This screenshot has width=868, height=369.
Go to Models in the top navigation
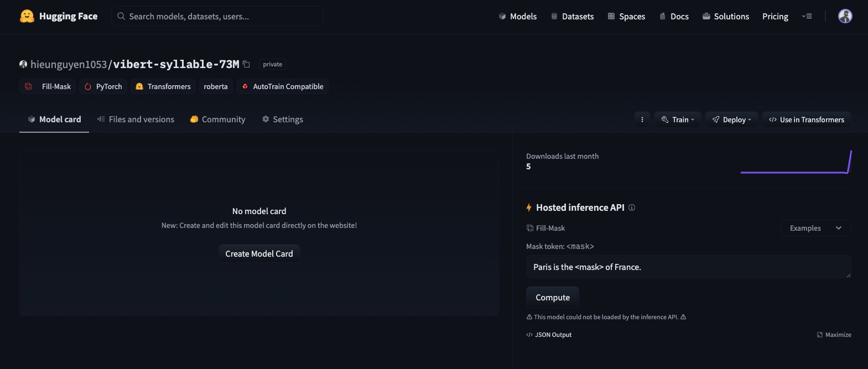tap(518, 16)
